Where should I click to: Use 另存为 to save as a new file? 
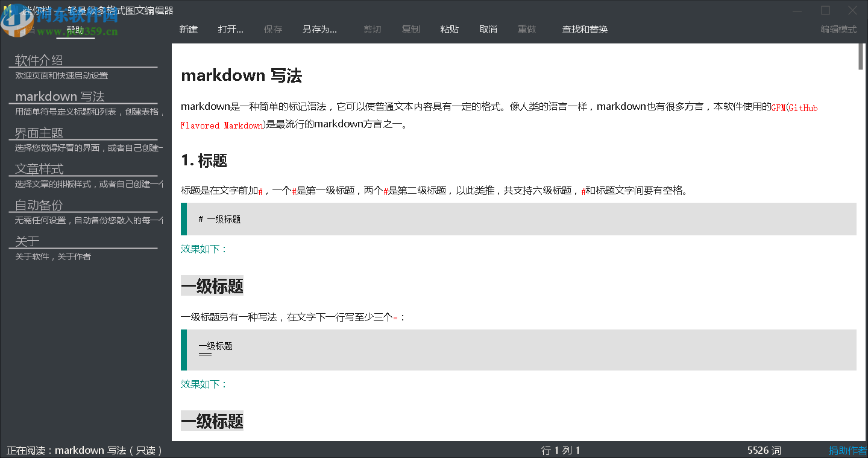pos(319,29)
